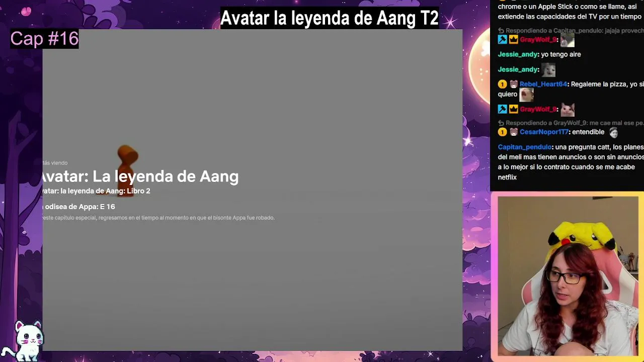Click the pig badge next to Rebel_Heart64
The image size is (644, 362).
(x=514, y=84)
